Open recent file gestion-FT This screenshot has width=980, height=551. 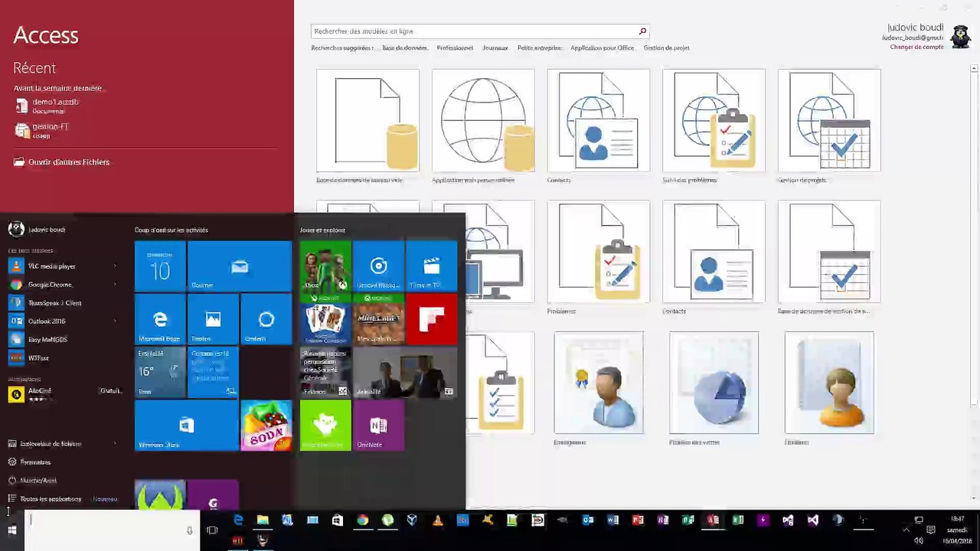[51, 130]
